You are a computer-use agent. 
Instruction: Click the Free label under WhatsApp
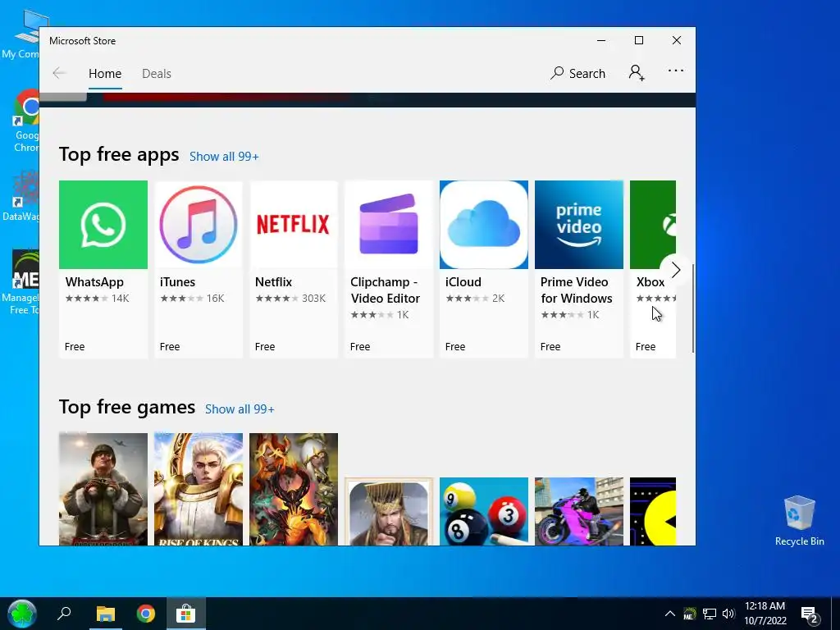(x=75, y=347)
